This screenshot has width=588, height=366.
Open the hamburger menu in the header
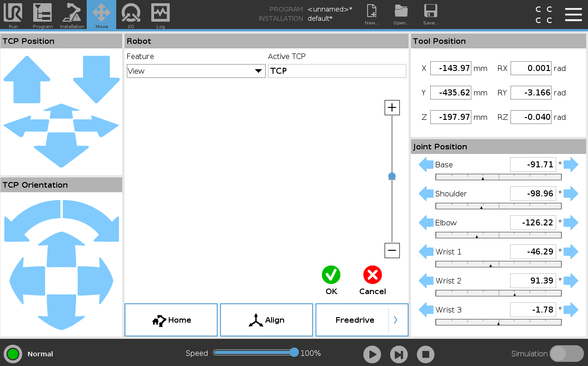(573, 15)
